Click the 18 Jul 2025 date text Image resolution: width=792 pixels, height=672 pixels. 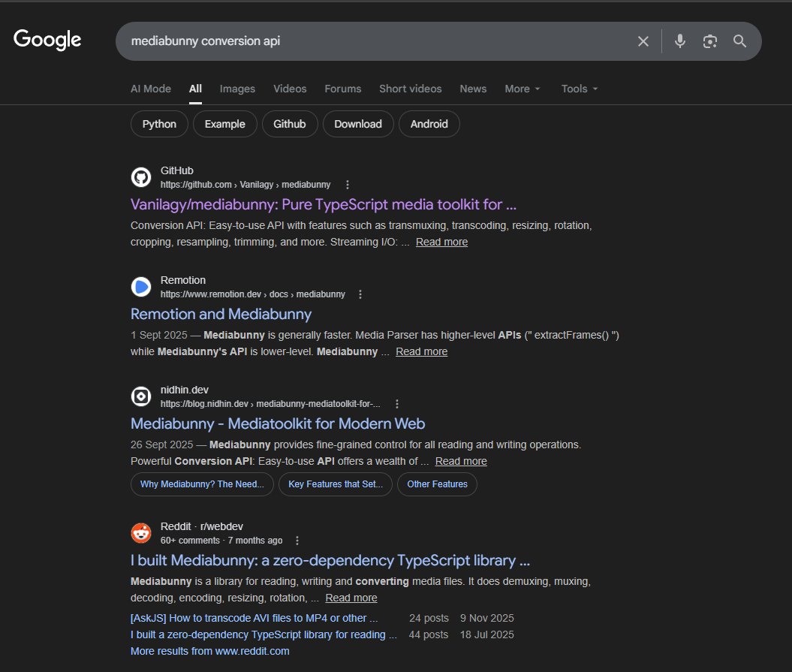tap(487, 635)
